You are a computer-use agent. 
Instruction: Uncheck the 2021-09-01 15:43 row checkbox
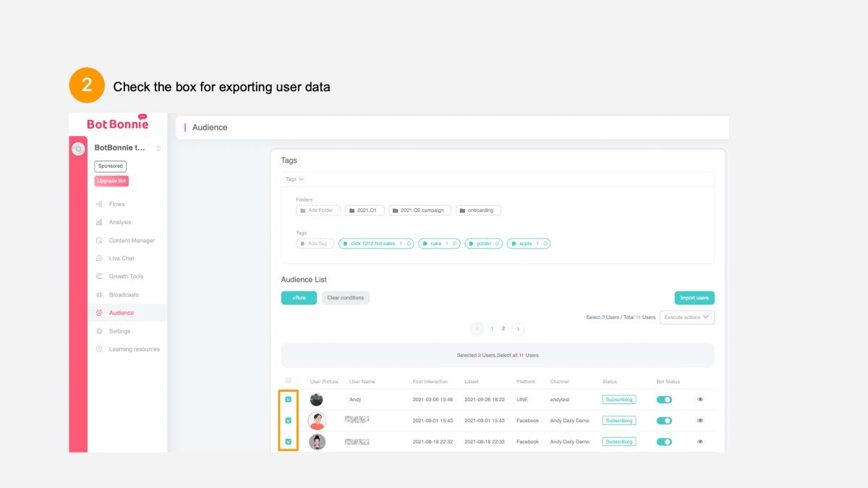point(289,420)
